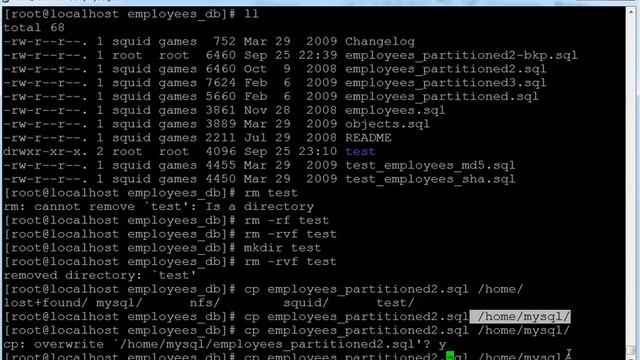This screenshot has width=640, height=360.
Task: Click 'nfs/' tab completion entry
Action: 204,303
